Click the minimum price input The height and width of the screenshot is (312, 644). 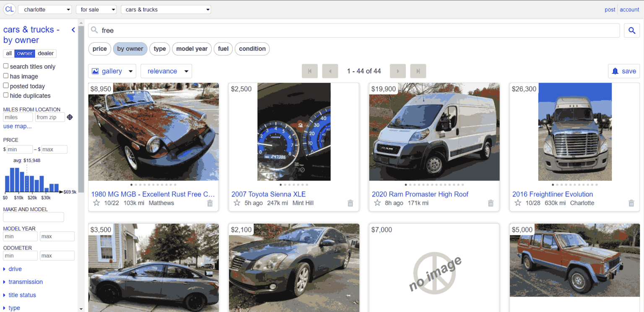(20, 150)
